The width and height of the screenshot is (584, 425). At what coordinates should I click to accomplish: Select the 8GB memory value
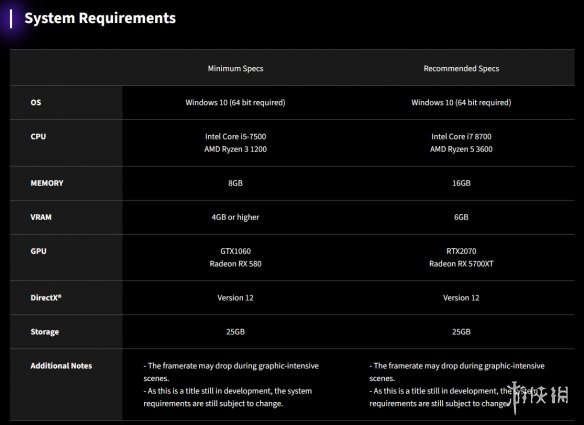click(x=235, y=183)
